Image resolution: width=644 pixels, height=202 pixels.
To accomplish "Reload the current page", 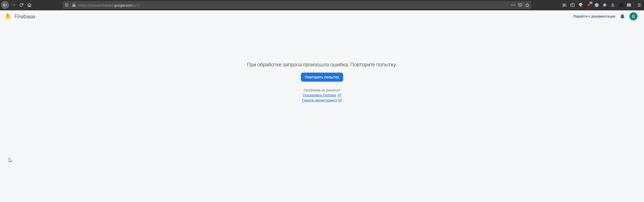I will click(x=21, y=5).
